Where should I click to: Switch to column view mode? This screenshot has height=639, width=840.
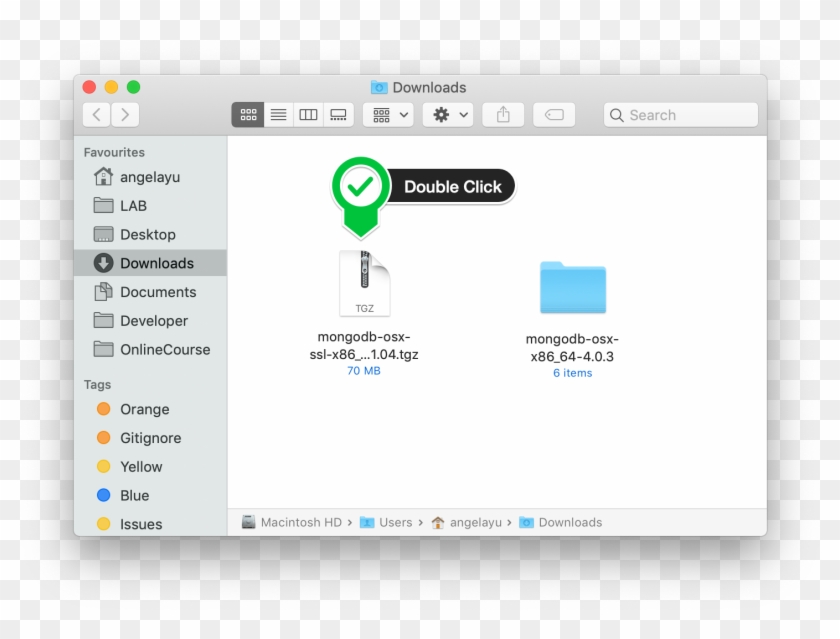click(x=308, y=114)
